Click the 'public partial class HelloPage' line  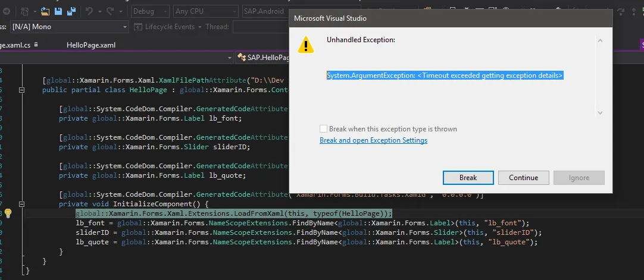point(165,90)
